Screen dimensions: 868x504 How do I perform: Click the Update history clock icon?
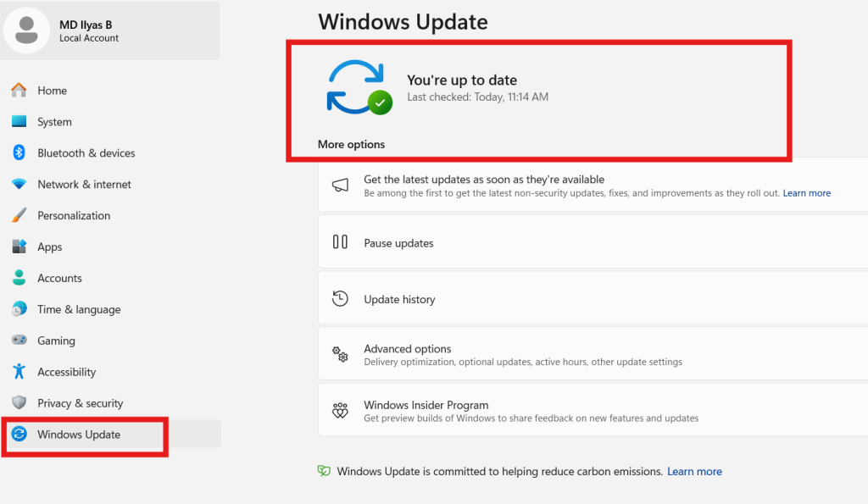coord(340,298)
